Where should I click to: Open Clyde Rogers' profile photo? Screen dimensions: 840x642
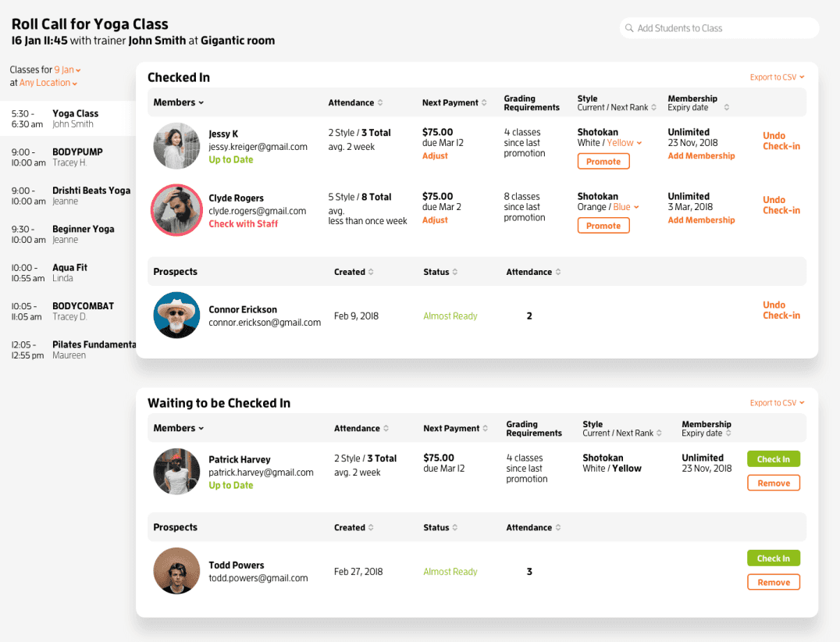pos(176,210)
